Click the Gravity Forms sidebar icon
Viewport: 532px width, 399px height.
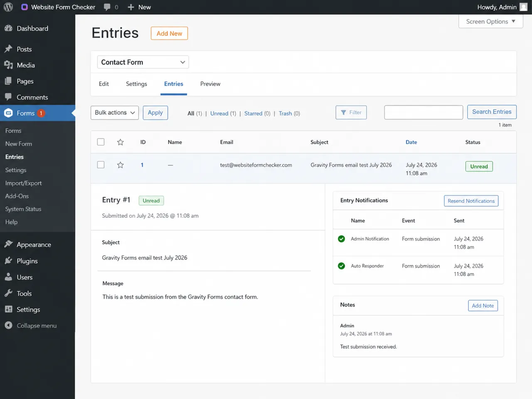(8, 113)
